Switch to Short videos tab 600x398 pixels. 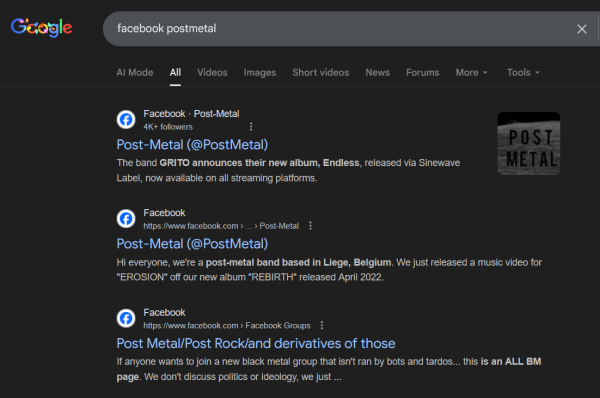tap(321, 72)
